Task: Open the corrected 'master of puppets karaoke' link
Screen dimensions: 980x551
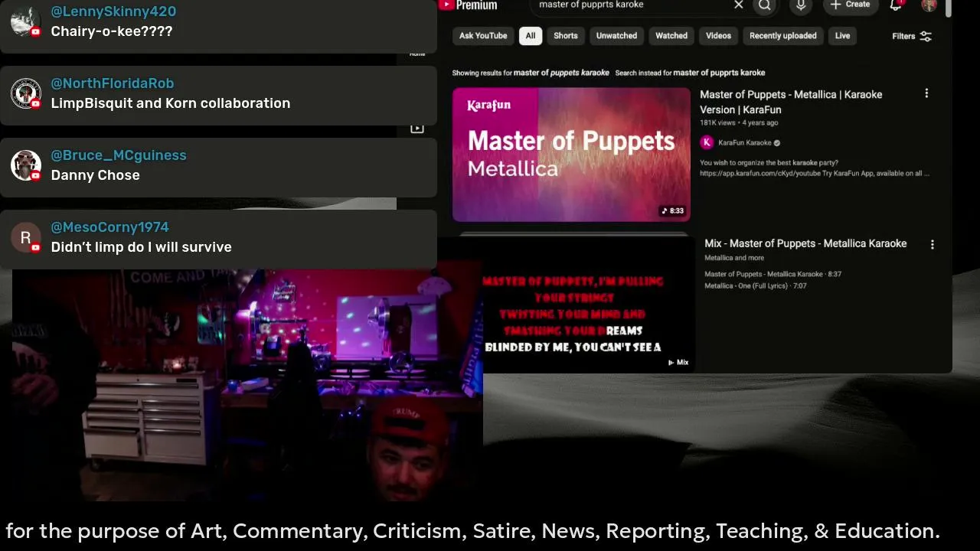Action: 561,73
